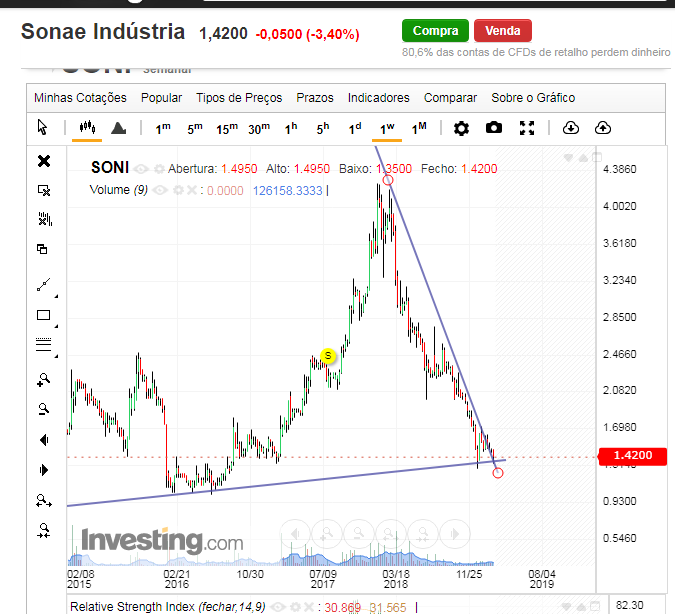Image resolution: width=675 pixels, height=614 pixels.
Task: Open Relative Strength Index settings gear
Action: coord(295,607)
